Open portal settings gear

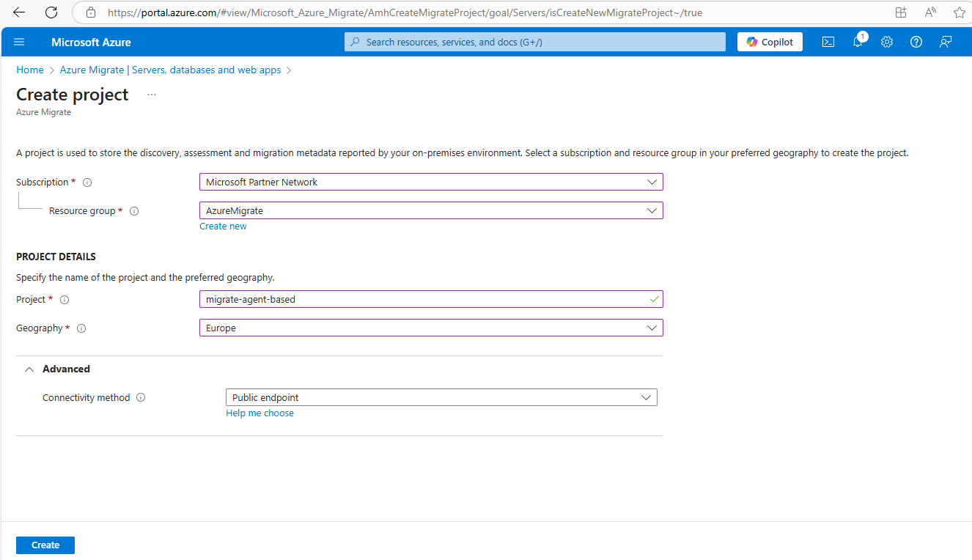point(887,42)
